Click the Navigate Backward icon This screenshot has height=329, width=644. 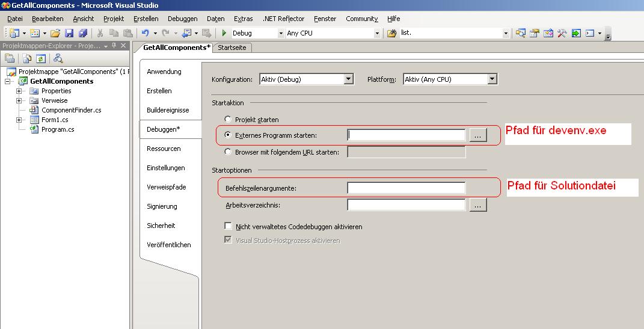click(187, 33)
